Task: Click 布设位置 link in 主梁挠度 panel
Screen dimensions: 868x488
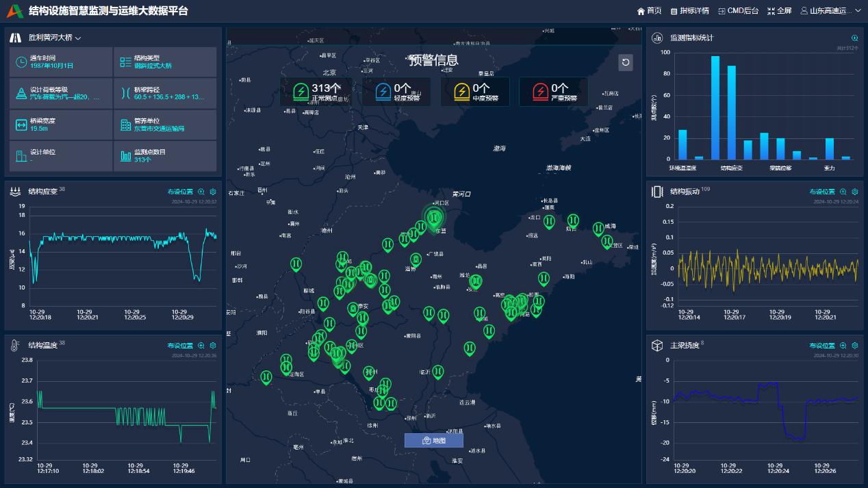Action: pyautogui.click(x=822, y=346)
